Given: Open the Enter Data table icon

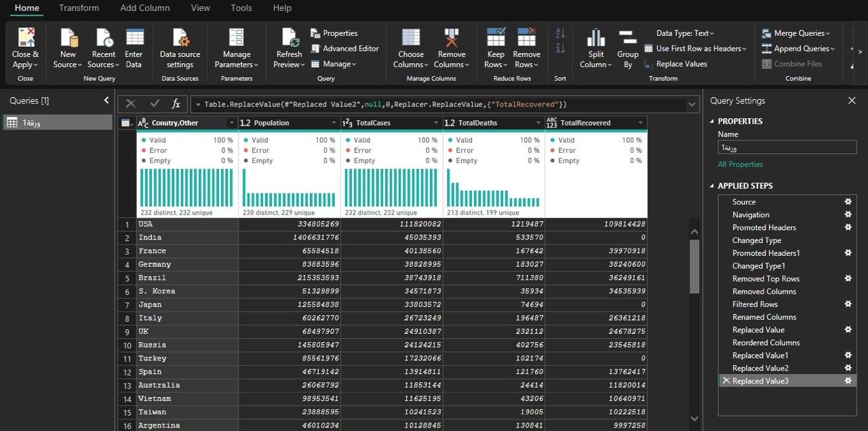Looking at the screenshot, I should click(x=134, y=38).
